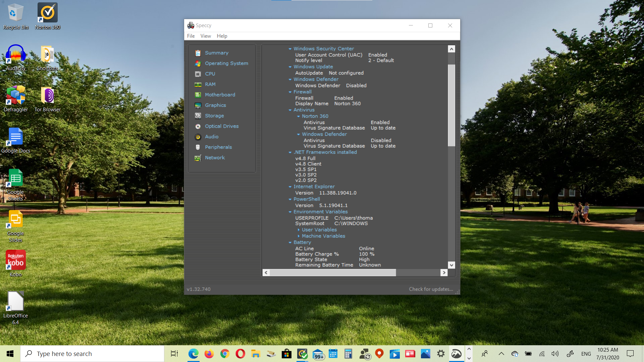Collapse the Internet Explorer node
The height and width of the screenshot is (362, 644).
tap(290, 187)
